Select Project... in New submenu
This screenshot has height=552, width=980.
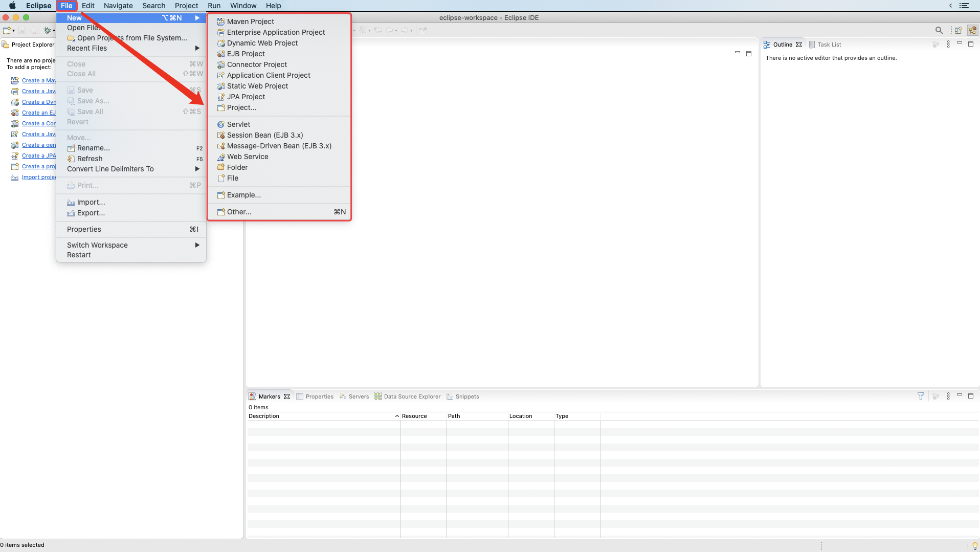click(x=279, y=107)
